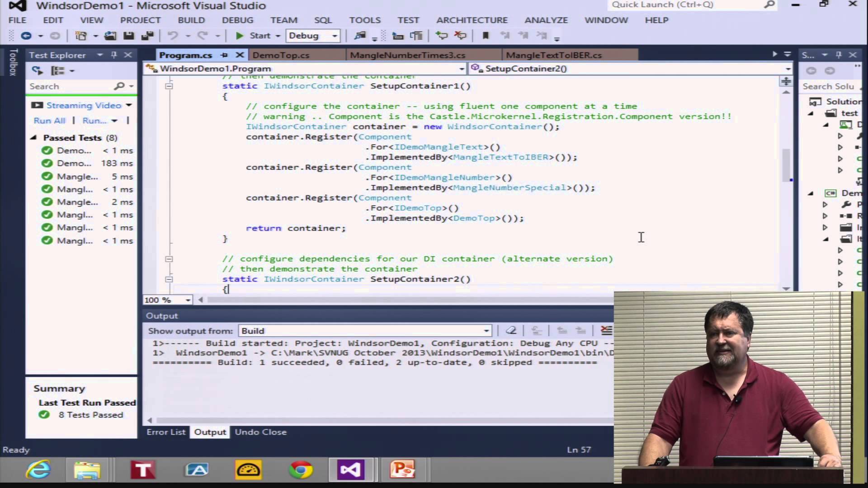Collapse the SetupContainer1 method outline

pos(169,86)
